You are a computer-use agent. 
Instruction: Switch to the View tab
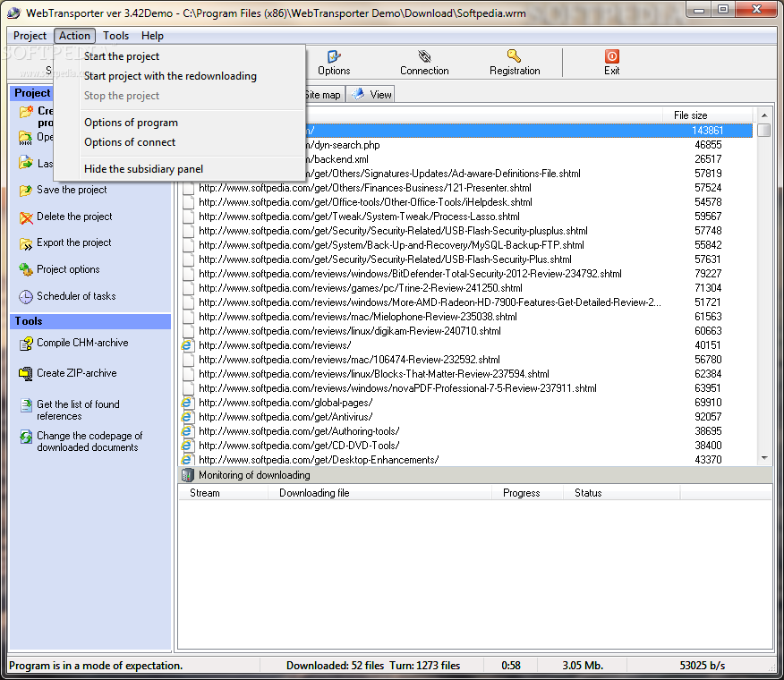click(x=371, y=95)
